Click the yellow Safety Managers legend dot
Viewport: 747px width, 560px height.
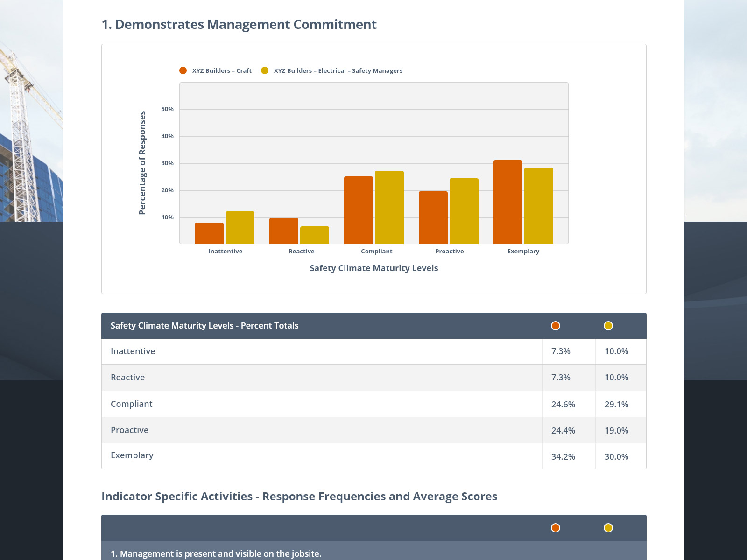pos(265,70)
